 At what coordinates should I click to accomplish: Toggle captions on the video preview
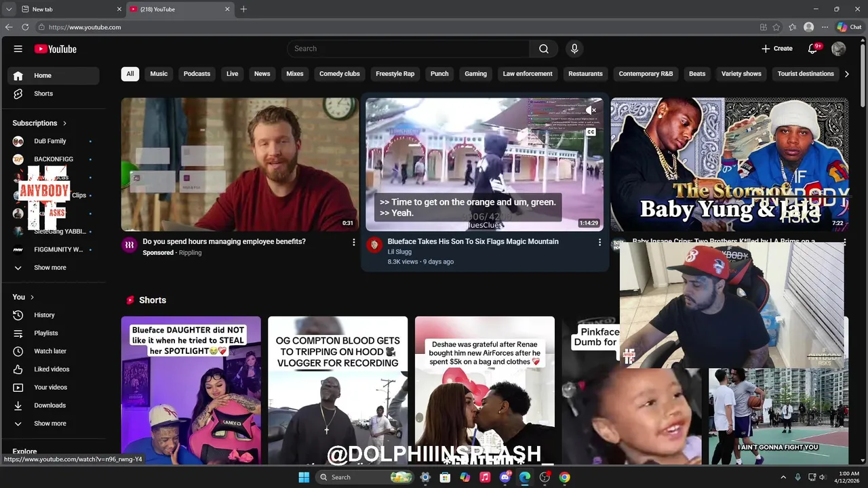coord(591,132)
